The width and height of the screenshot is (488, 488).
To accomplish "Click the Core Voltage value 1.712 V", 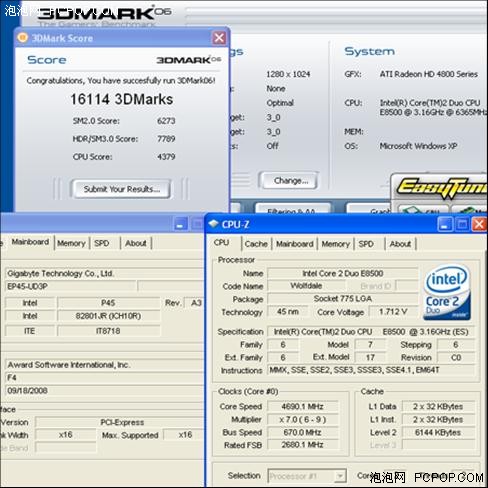I will [393, 312].
